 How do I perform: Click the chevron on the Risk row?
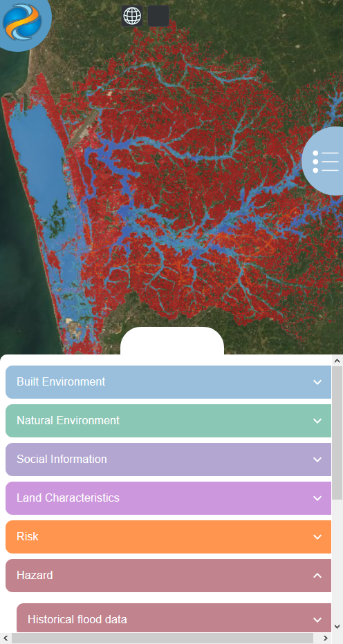317,537
